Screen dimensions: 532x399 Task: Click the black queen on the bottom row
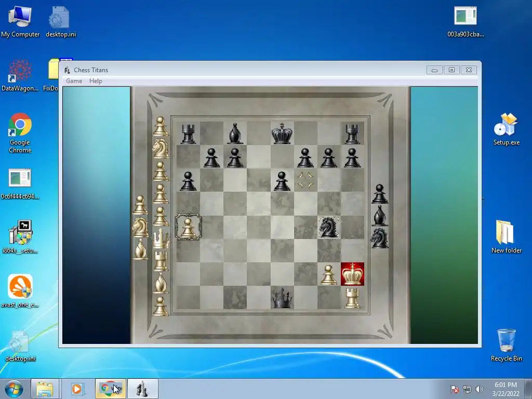(282, 298)
